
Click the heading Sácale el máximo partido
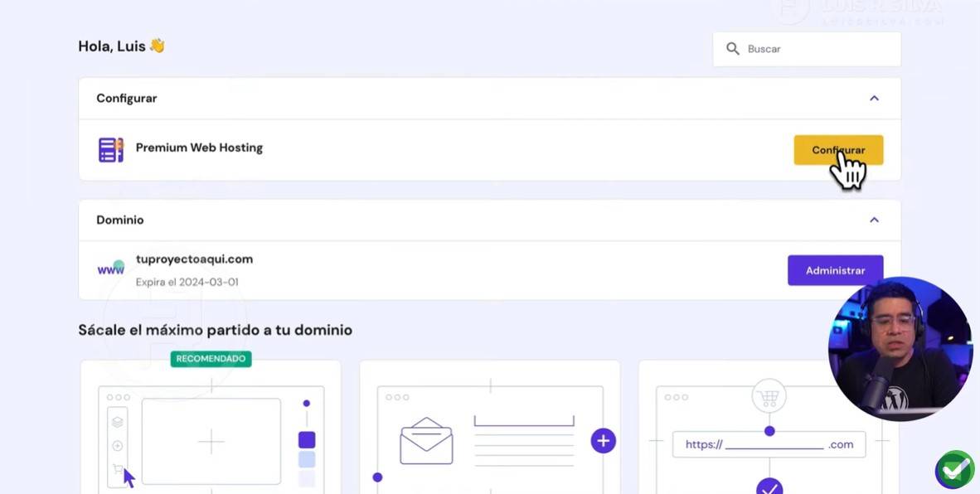pos(215,330)
